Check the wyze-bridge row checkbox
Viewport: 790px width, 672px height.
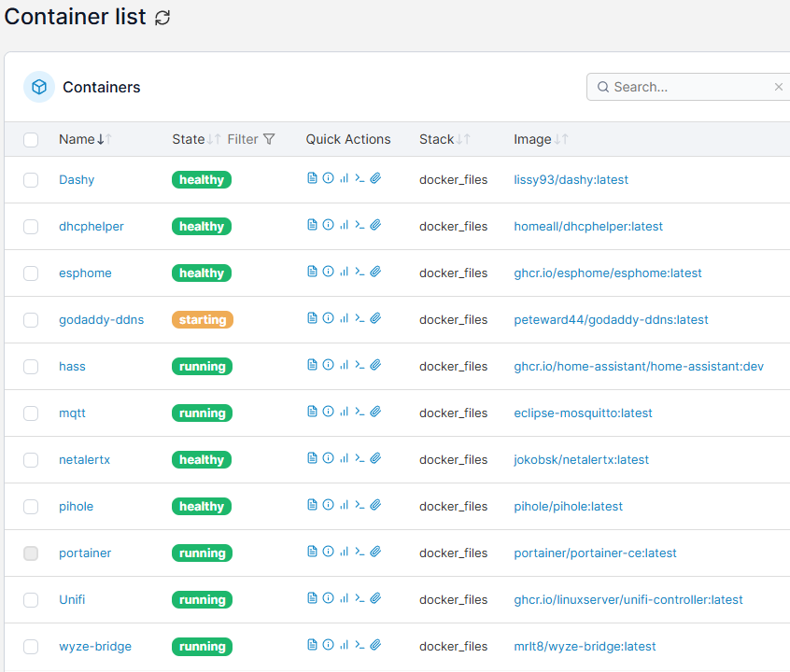[x=31, y=647]
